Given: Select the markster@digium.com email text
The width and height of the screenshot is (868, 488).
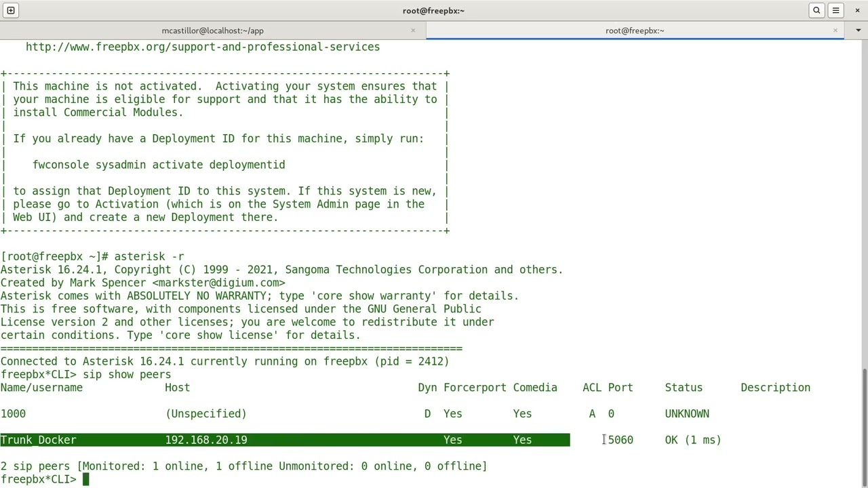Looking at the screenshot, I should [218, 283].
